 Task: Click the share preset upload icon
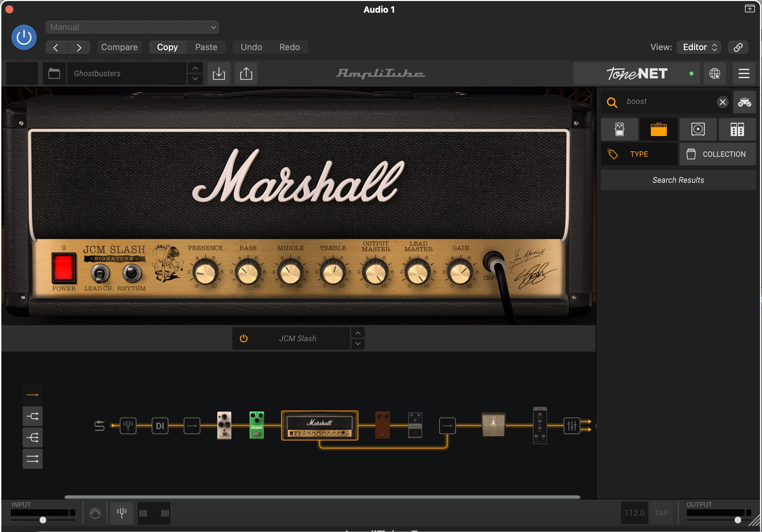[246, 74]
